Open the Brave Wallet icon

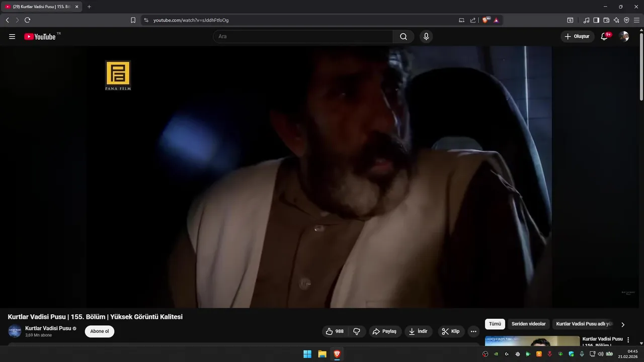606,20
